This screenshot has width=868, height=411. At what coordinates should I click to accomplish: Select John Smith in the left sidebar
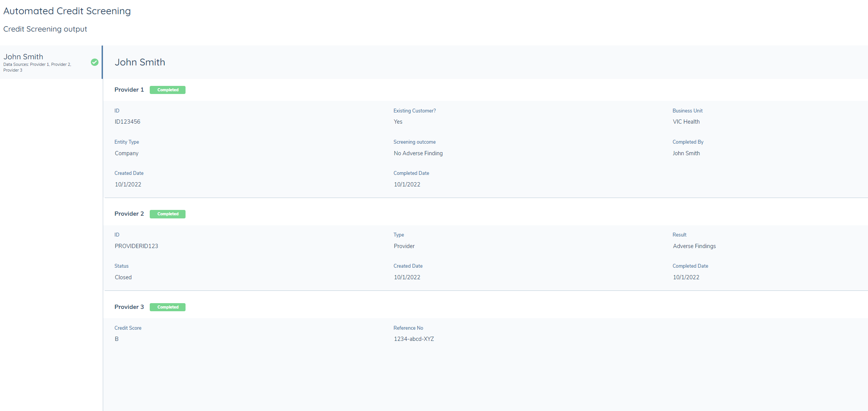pyautogui.click(x=23, y=57)
